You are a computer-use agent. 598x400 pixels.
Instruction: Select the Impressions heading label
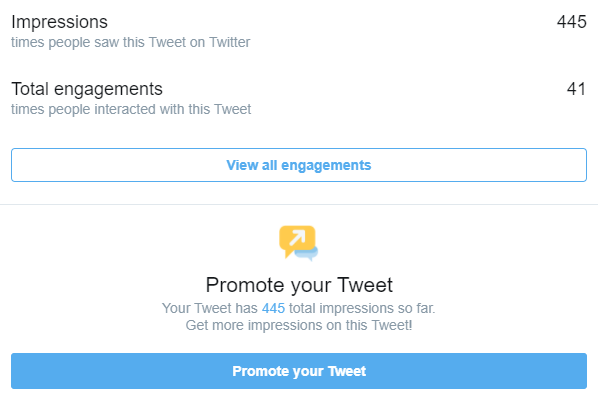(59, 22)
